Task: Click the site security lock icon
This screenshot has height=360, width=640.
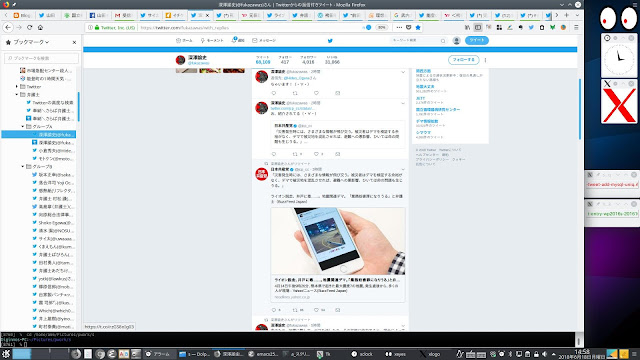Action: 97,27
